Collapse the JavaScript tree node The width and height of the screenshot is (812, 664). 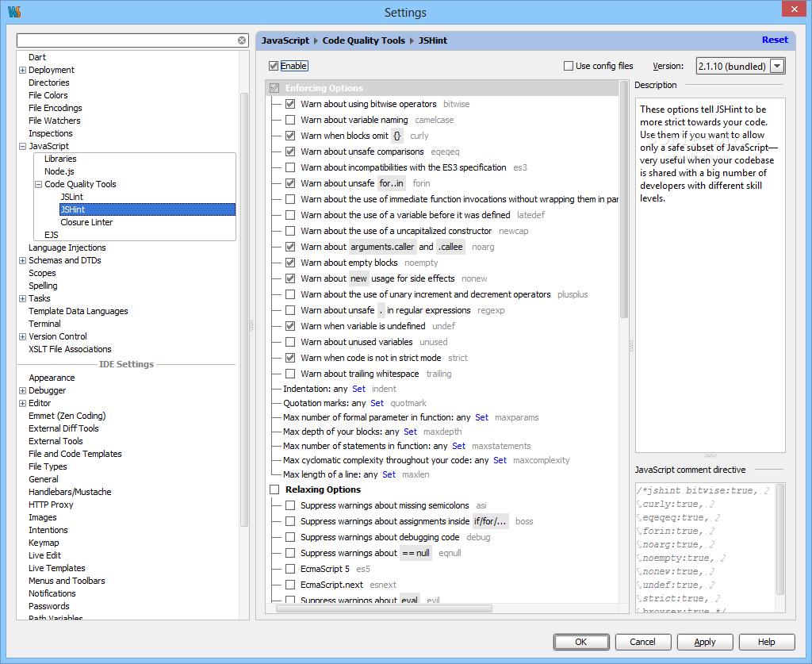pyautogui.click(x=22, y=147)
